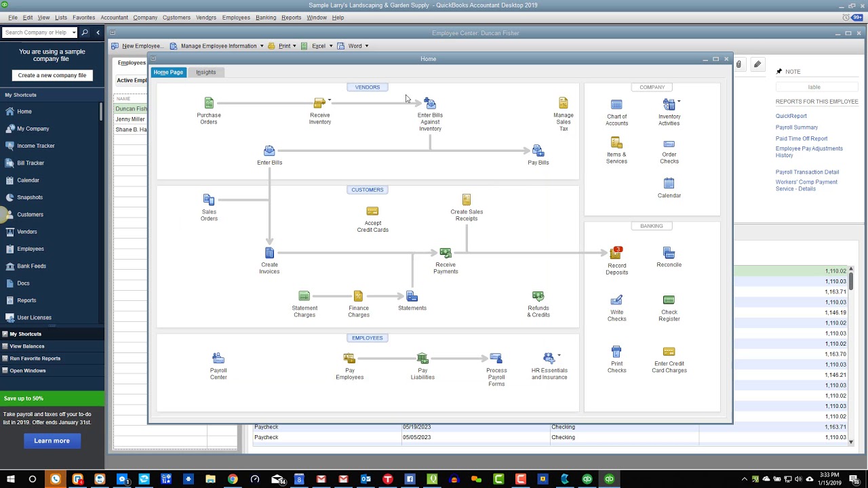Image resolution: width=868 pixels, height=488 pixels.
Task: Expand Inventory Activities dropdown arrow
Action: tap(679, 102)
